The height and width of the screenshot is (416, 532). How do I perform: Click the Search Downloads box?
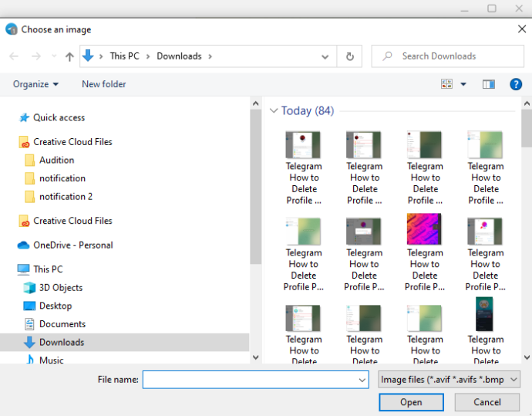pyautogui.click(x=447, y=56)
